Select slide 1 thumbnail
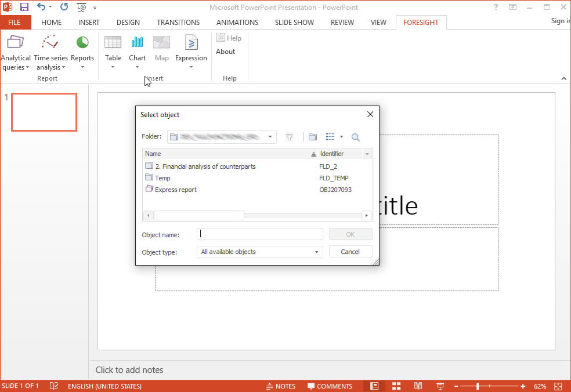This screenshot has width=571, height=392. coord(44,112)
